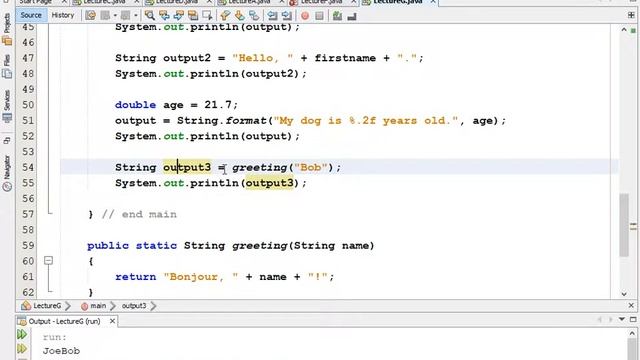Image resolution: width=640 pixels, height=360 pixels.
Task: Toggle highlight search results icon
Action: click(x=193, y=16)
